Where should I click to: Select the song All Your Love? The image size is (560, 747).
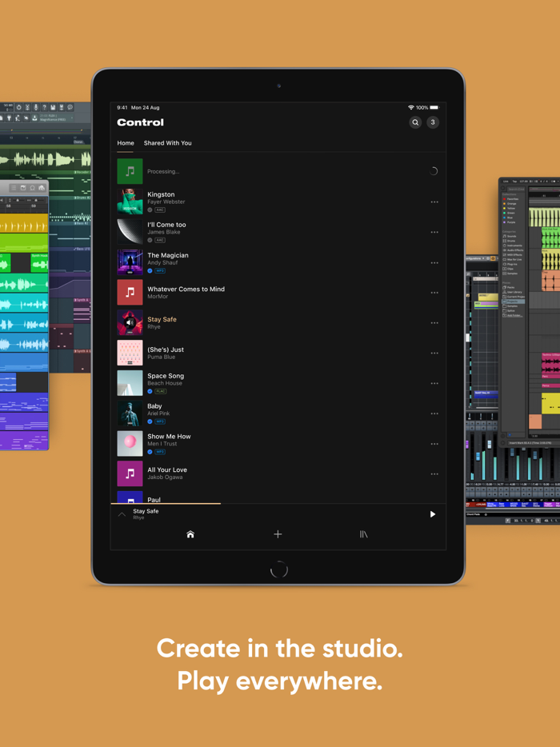click(x=278, y=473)
